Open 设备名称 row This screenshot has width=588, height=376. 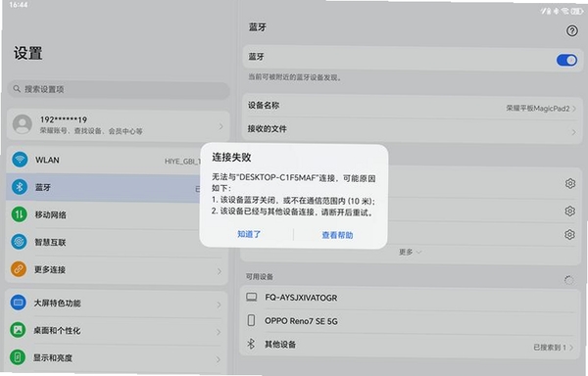[x=412, y=107]
